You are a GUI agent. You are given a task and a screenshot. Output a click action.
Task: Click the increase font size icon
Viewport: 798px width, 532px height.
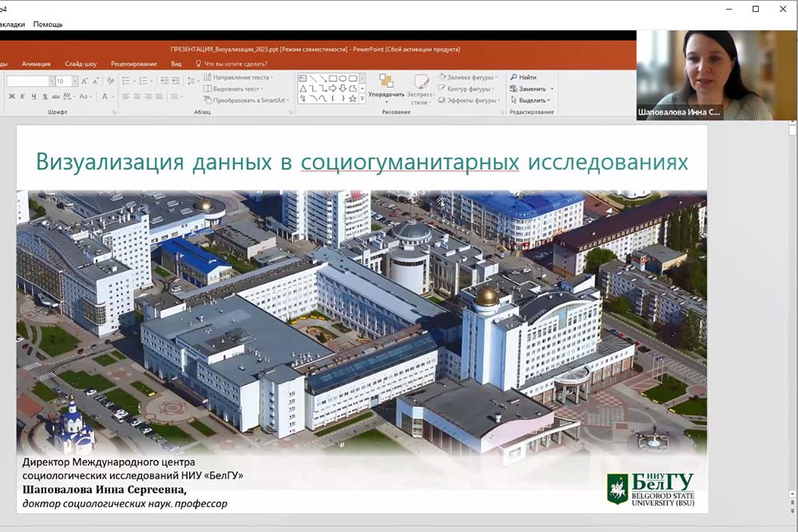click(86, 81)
